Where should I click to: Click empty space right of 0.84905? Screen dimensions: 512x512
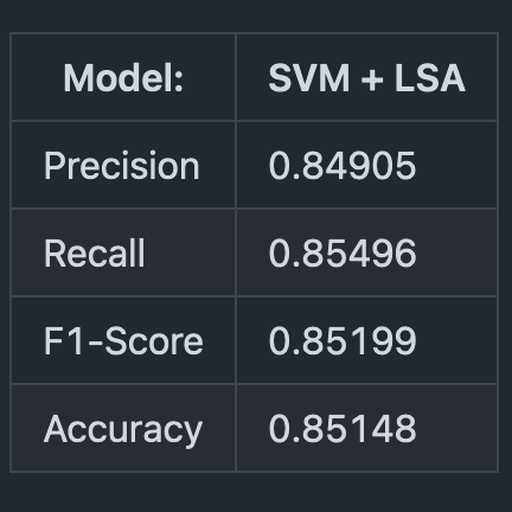click(x=457, y=165)
